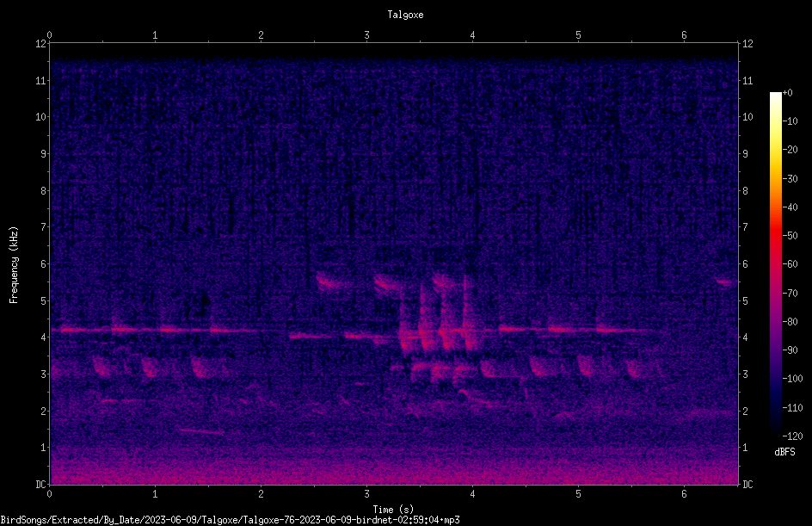The height and width of the screenshot is (526, 812).
Task: Click "3" second tick above Time (s) label
Action: pyautogui.click(x=366, y=494)
